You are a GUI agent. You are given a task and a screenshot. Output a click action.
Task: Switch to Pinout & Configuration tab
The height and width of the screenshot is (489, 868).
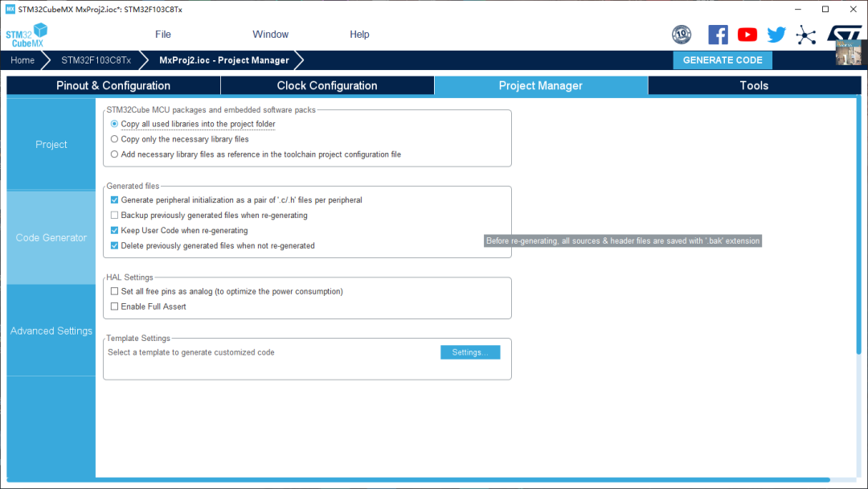click(113, 85)
